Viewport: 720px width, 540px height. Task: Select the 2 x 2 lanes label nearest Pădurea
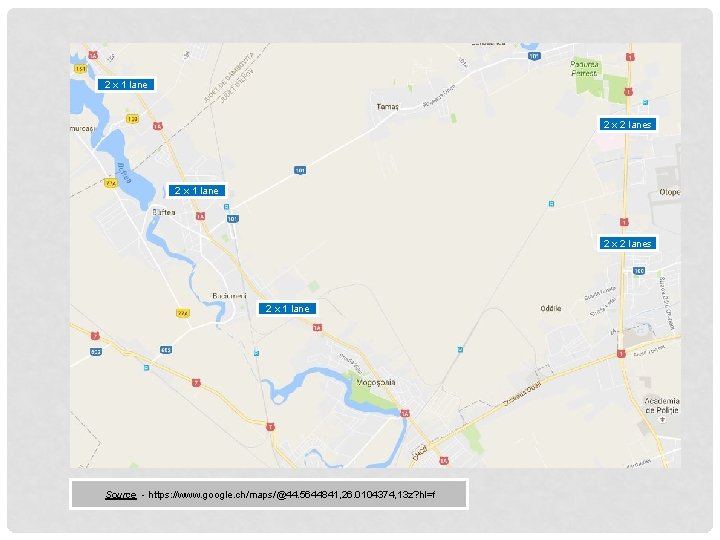[627, 124]
